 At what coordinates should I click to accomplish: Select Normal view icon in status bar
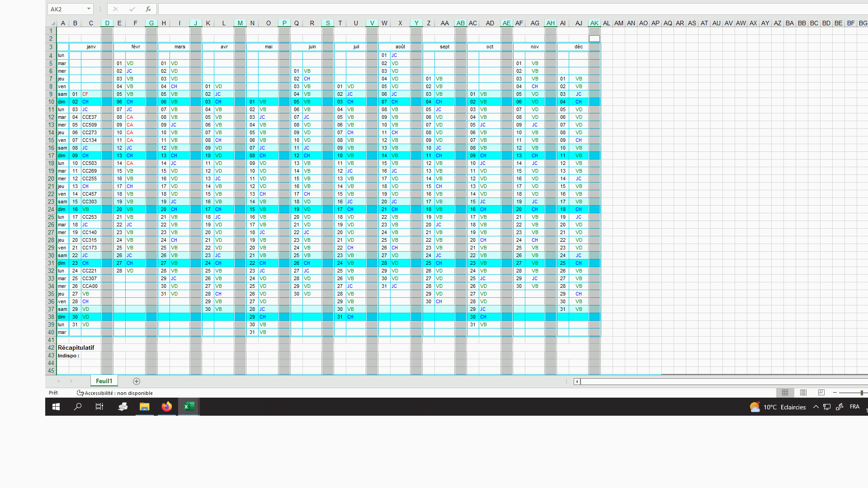point(785,393)
